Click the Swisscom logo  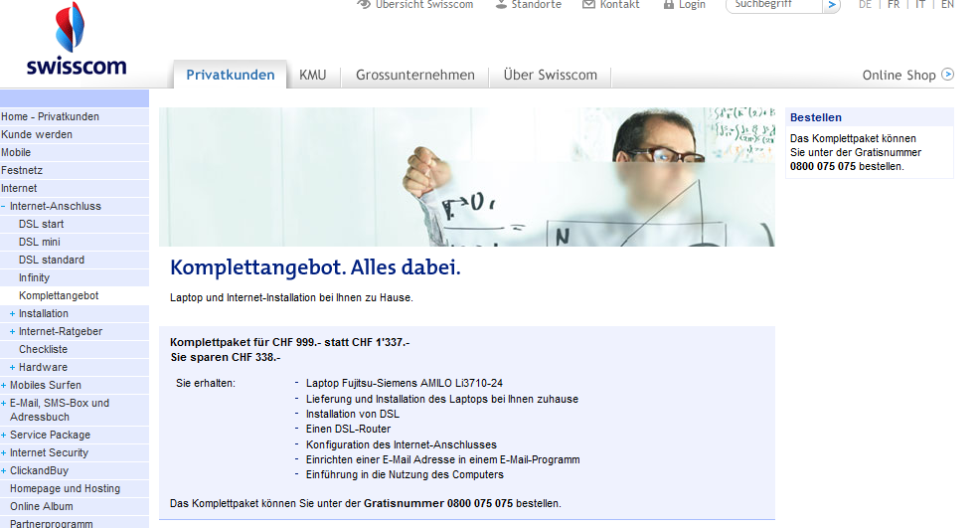point(77,40)
